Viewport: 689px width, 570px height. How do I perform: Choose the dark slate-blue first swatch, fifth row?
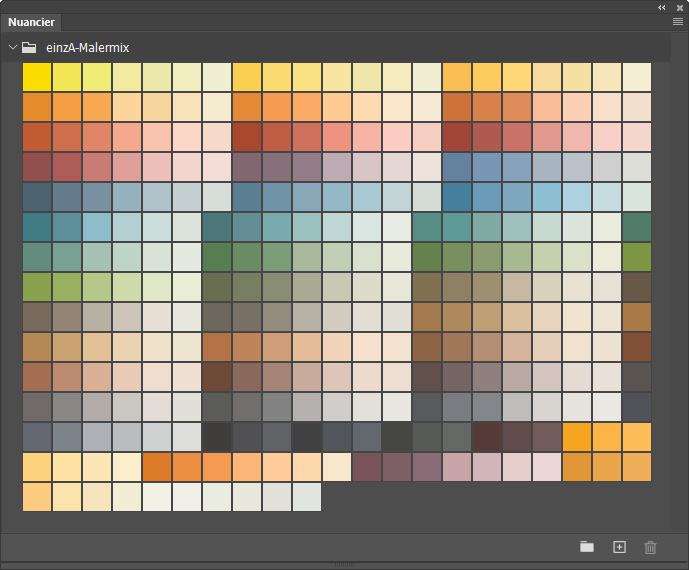pyautogui.click(x=37, y=197)
